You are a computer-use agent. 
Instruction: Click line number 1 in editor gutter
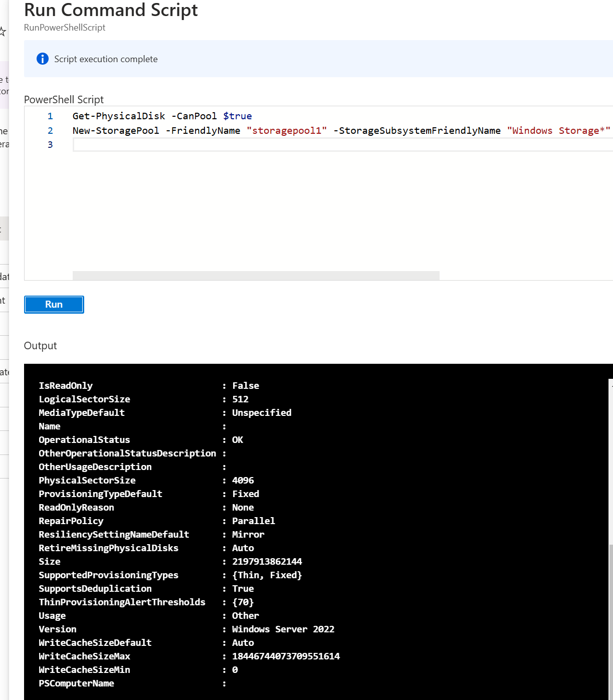50,116
